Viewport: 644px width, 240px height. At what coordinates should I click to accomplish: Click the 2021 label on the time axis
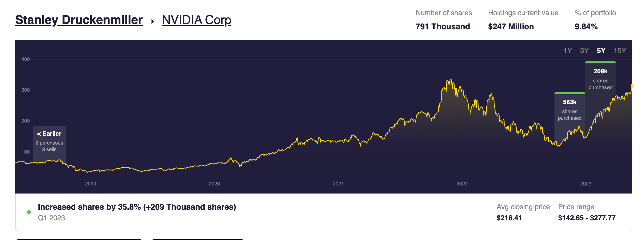pos(338,184)
